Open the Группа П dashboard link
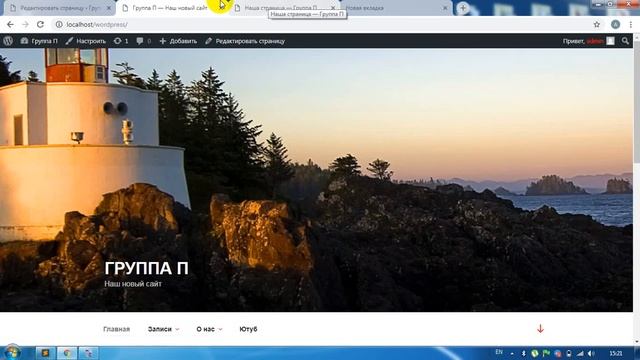Viewport: 640px width, 360px height. 39,41
